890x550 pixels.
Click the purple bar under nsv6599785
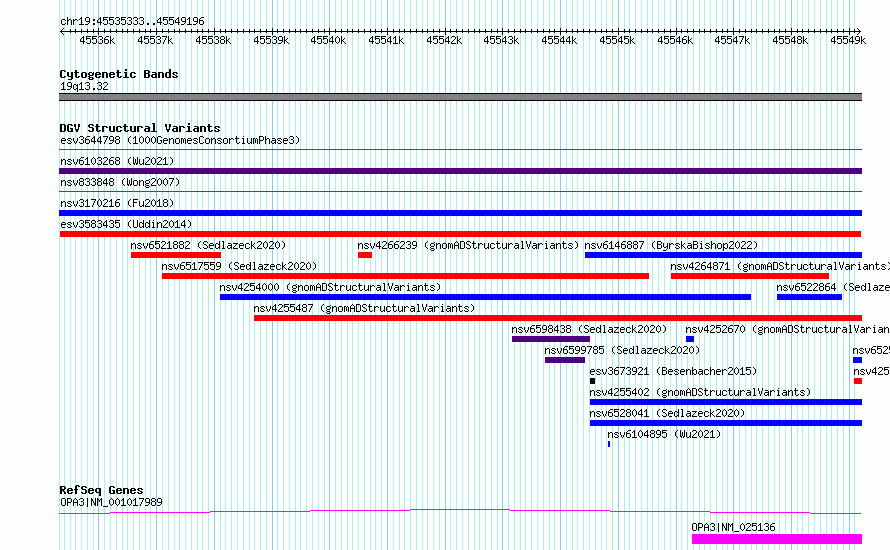[565, 360]
